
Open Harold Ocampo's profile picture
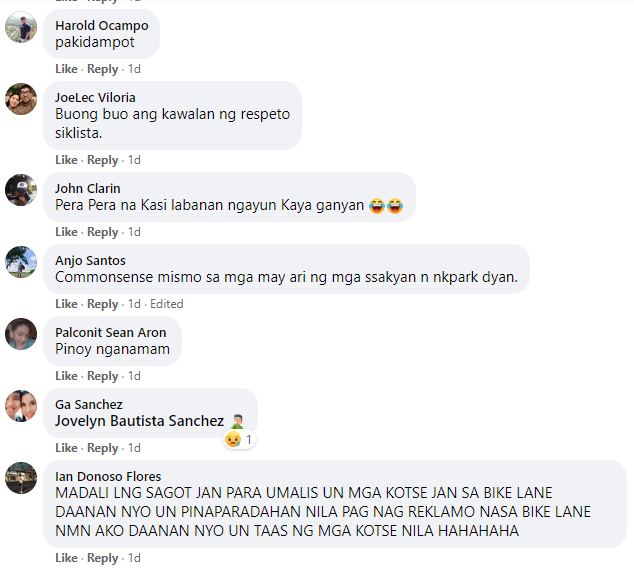(x=21, y=27)
